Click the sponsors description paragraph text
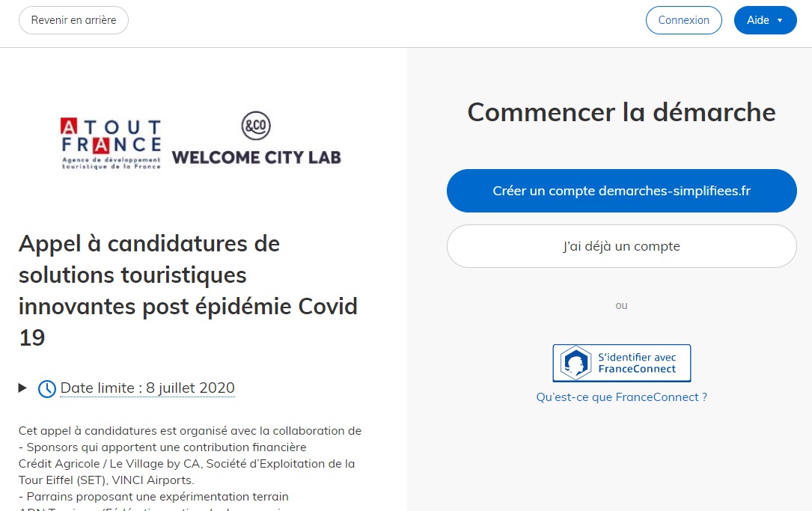Screen dimensions: 812x511 (x=187, y=463)
